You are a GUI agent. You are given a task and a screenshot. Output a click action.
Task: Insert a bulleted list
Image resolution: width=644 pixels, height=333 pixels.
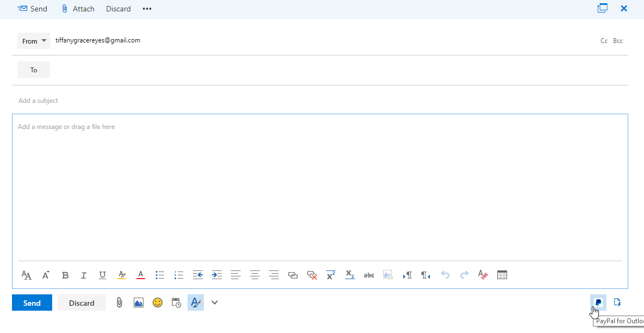click(160, 275)
